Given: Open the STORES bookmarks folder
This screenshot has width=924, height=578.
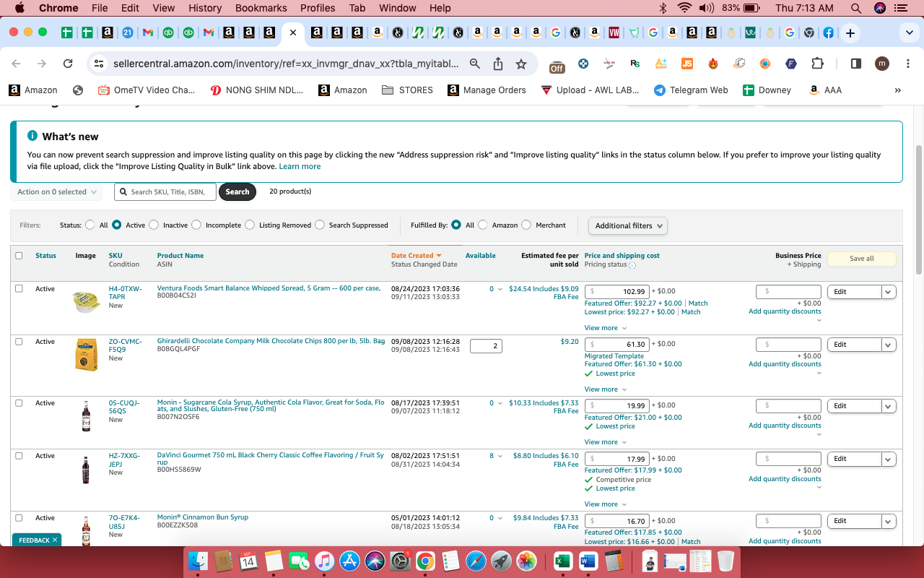Looking at the screenshot, I should coord(407,90).
